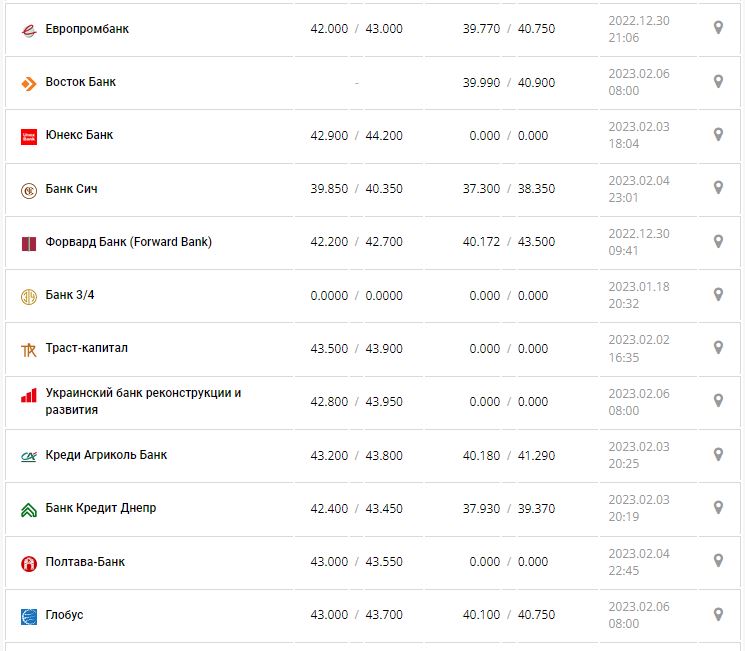This screenshot has height=651, width=745.
Task: Click the Траст-капитал logo icon
Action: point(28,349)
